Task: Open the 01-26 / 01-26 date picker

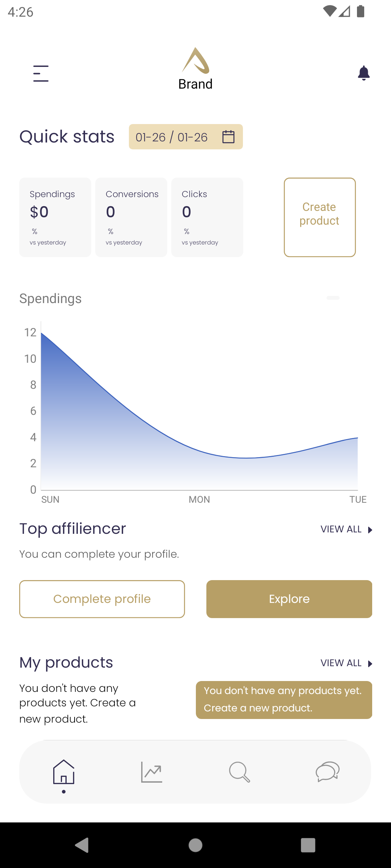Action: [186, 137]
